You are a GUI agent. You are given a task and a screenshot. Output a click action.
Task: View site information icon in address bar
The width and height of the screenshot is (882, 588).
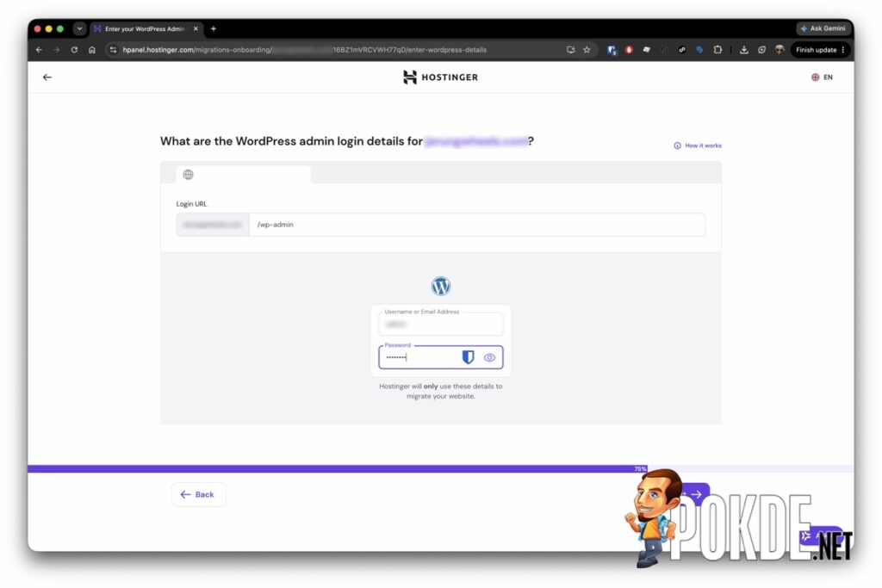coord(113,49)
